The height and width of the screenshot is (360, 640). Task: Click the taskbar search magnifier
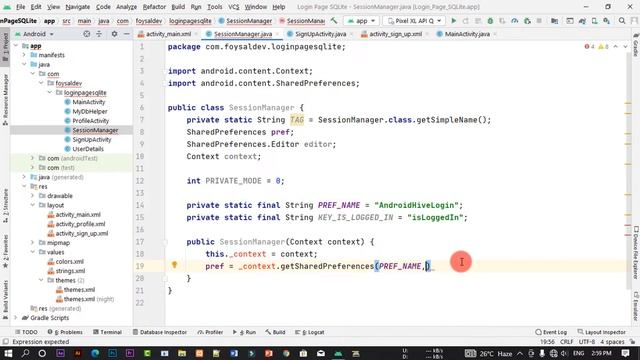(x=25, y=353)
